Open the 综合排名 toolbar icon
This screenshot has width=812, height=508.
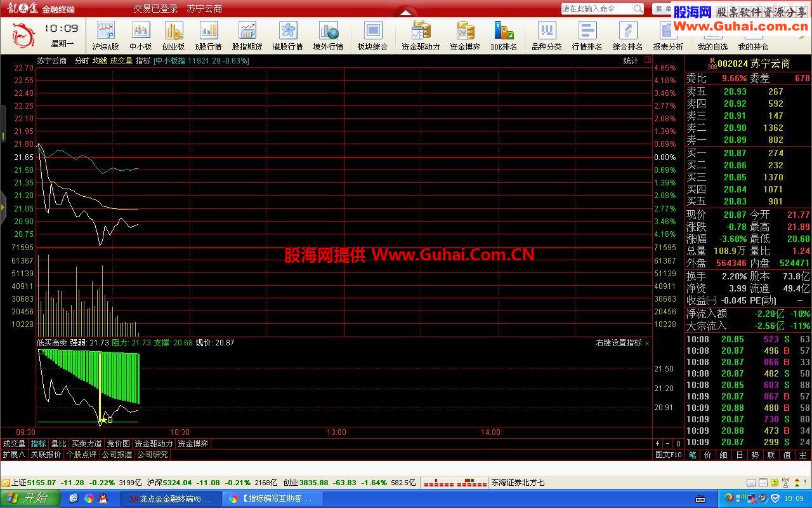pyautogui.click(x=627, y=36)
